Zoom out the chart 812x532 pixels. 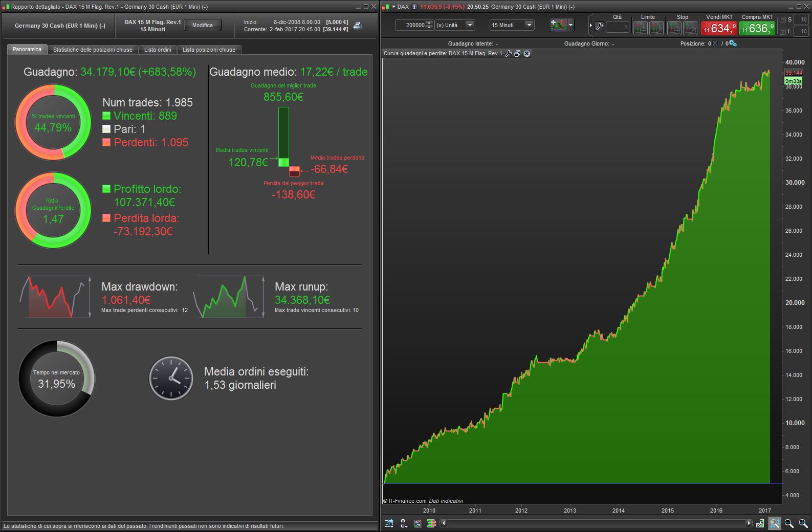pyautogui.click(x=788, y=523)
